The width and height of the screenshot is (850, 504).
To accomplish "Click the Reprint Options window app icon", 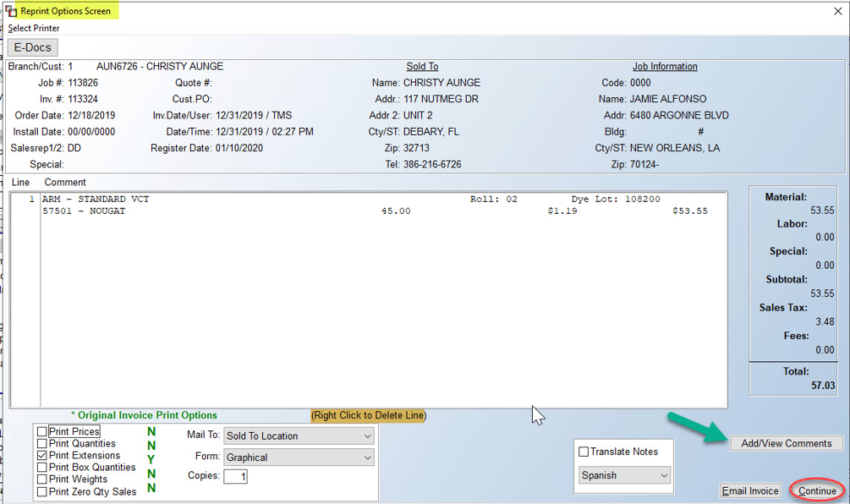I will pos(11,11).
